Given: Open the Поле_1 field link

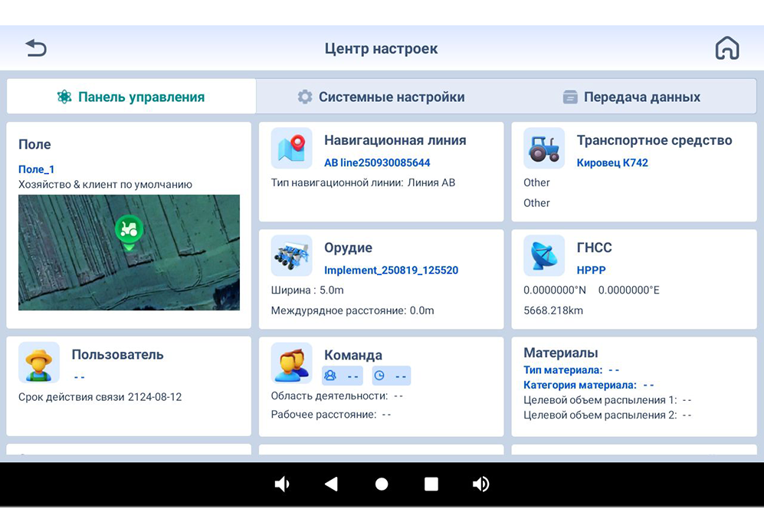Looking at the screenshot, I should (37, 169).
